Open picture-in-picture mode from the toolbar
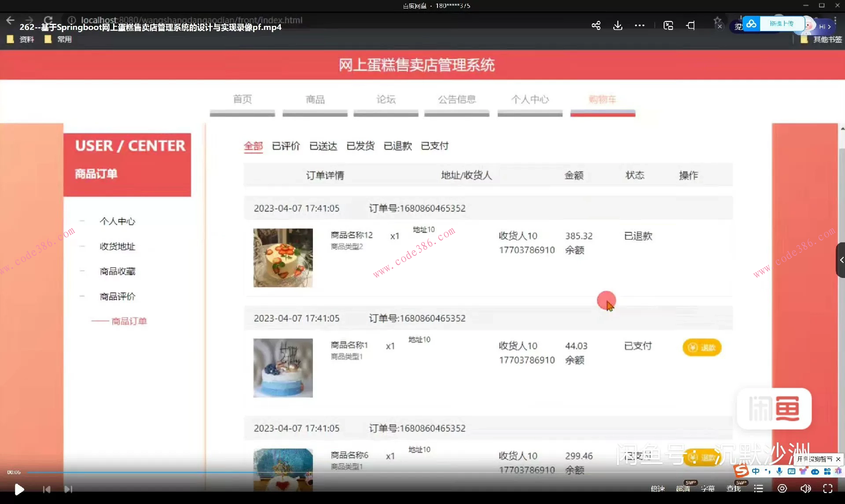This screenshot has height=504, width=845. coord(668,26)
